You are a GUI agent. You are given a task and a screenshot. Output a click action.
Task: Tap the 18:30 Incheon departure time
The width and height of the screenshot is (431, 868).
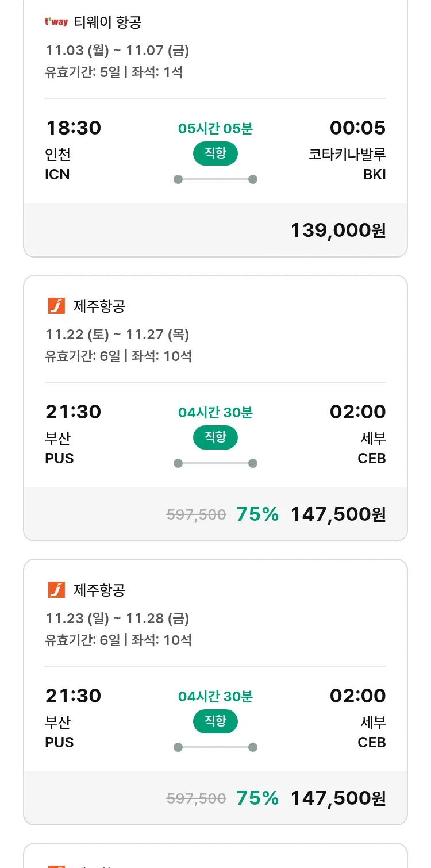(73, 128)
